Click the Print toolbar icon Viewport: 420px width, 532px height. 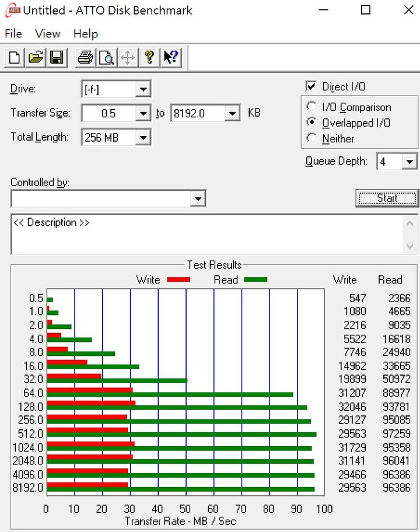click(x=85, y=57)
